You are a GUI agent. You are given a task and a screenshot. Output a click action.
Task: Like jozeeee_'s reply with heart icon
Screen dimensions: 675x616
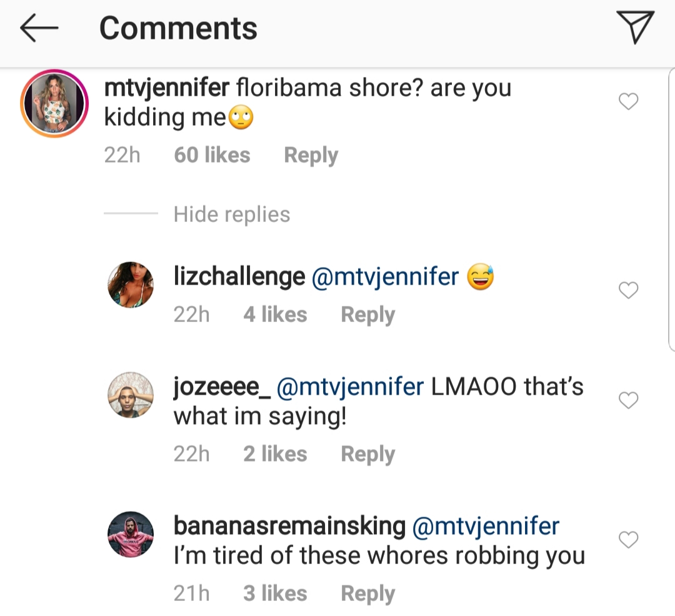coord(628,400)
